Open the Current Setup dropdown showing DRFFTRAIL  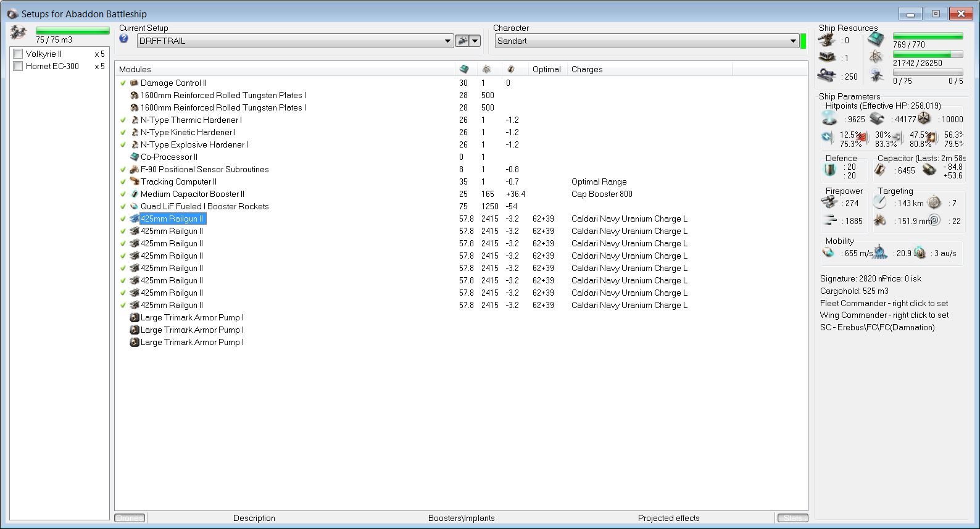295,41
